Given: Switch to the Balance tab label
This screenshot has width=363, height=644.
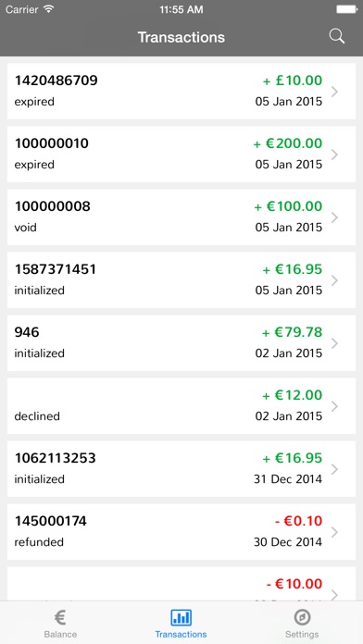Looking at the screenshot, I should click(x=60, y=634).
